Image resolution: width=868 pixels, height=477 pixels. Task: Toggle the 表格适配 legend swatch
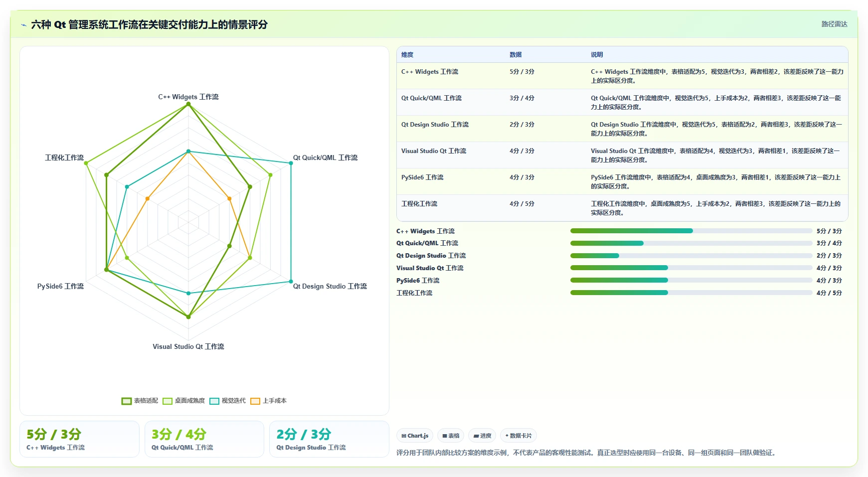click(x=127, y=401)
